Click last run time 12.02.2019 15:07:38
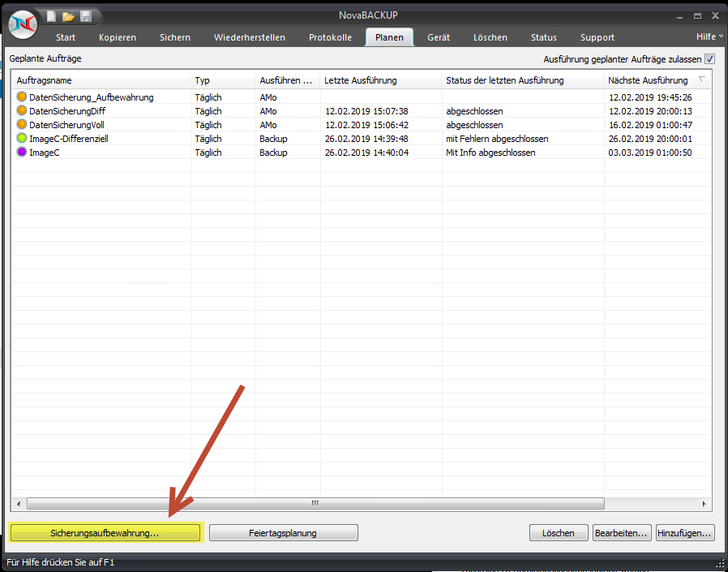Image resolution: width=728 pixels, height=572 pixels. click(366, 111)
